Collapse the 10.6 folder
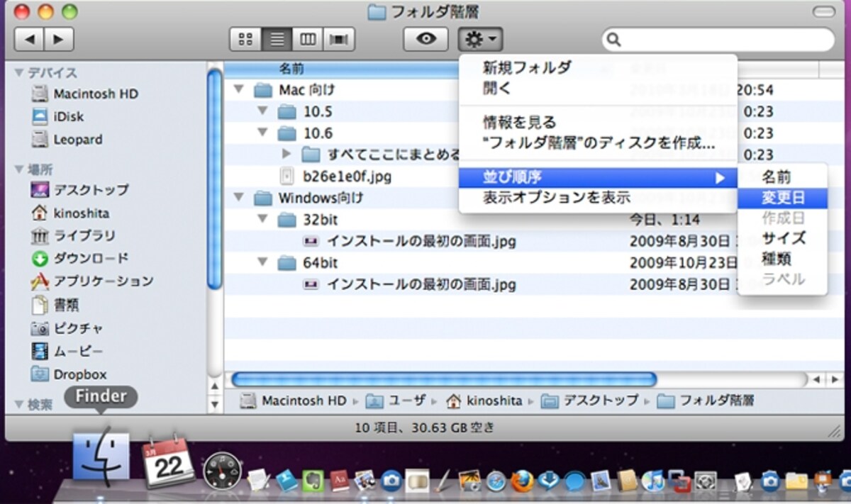This screenshot has width=851, height=504. pos(263,133)
